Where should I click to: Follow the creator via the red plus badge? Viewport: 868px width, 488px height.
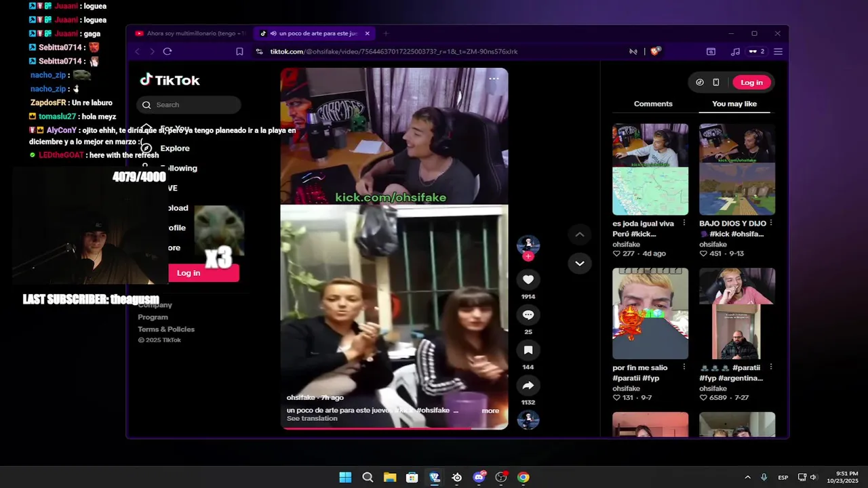[528, 256]
